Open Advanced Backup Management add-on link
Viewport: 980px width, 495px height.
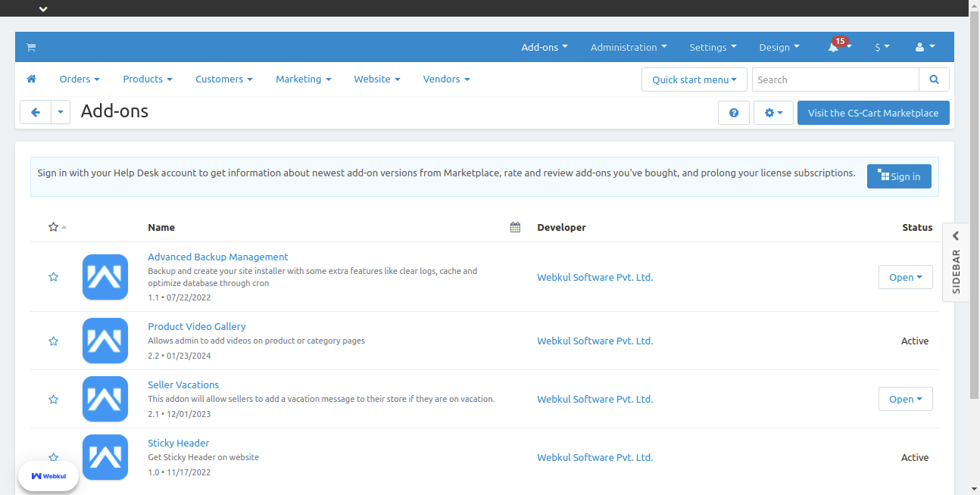pos(218,257)
